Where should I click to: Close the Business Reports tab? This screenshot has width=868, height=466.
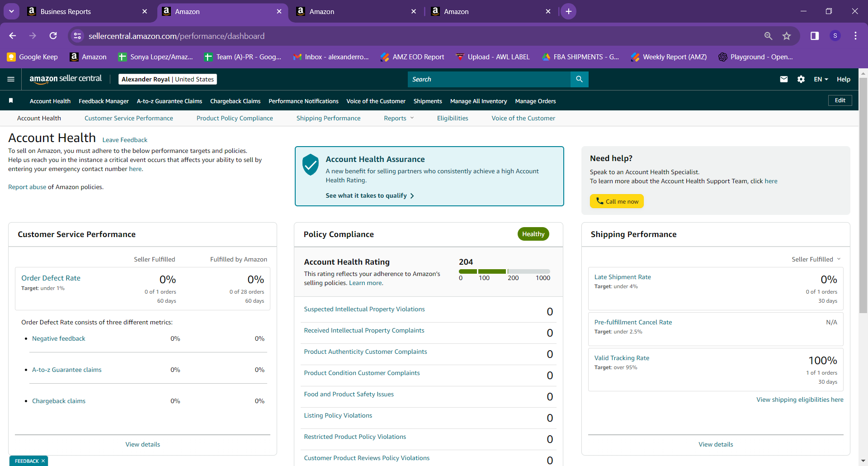(145, 11)
